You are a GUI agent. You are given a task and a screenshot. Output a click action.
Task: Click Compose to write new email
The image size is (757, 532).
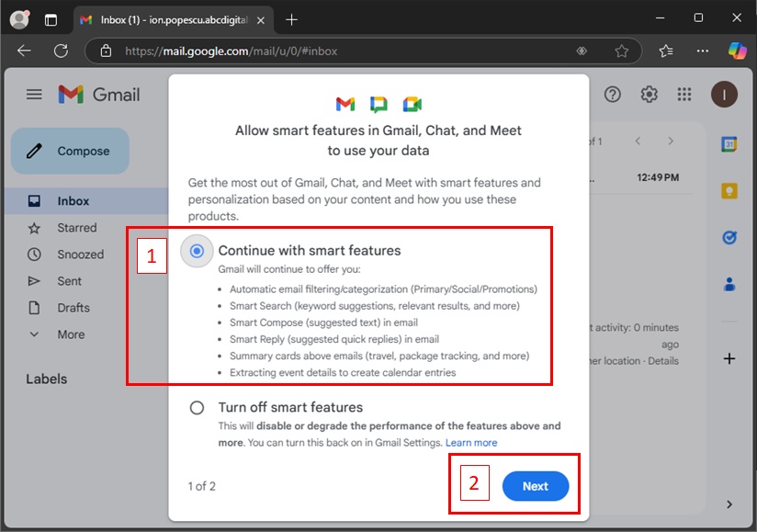click(70, 152)
